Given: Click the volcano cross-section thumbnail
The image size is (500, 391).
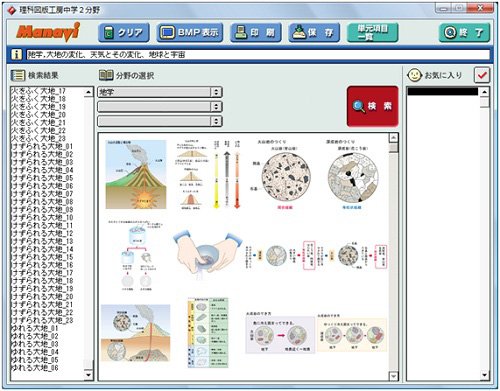Looking at the screenshot, I should (136, 174).
